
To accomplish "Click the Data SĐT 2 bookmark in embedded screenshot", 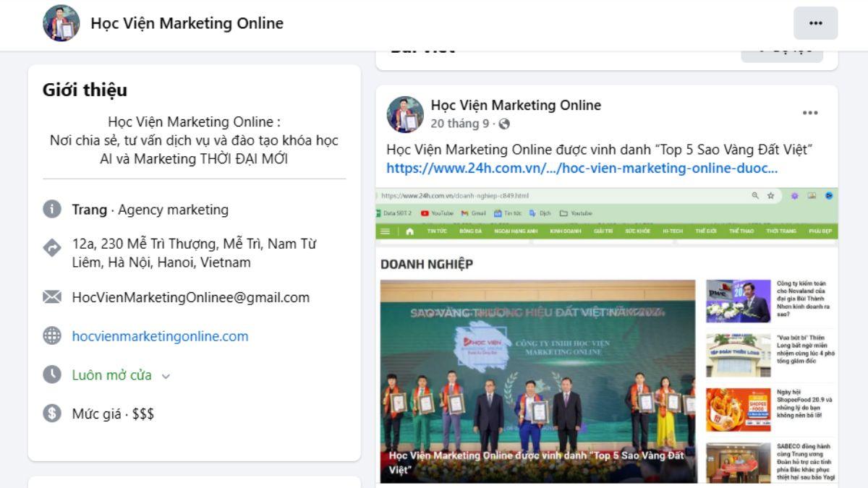I will click(394, 213).
